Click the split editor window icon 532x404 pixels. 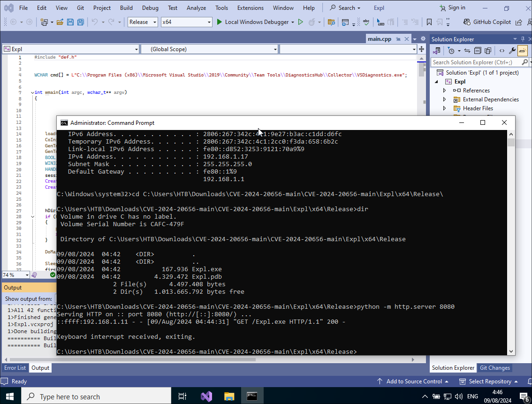pos(421,49)
